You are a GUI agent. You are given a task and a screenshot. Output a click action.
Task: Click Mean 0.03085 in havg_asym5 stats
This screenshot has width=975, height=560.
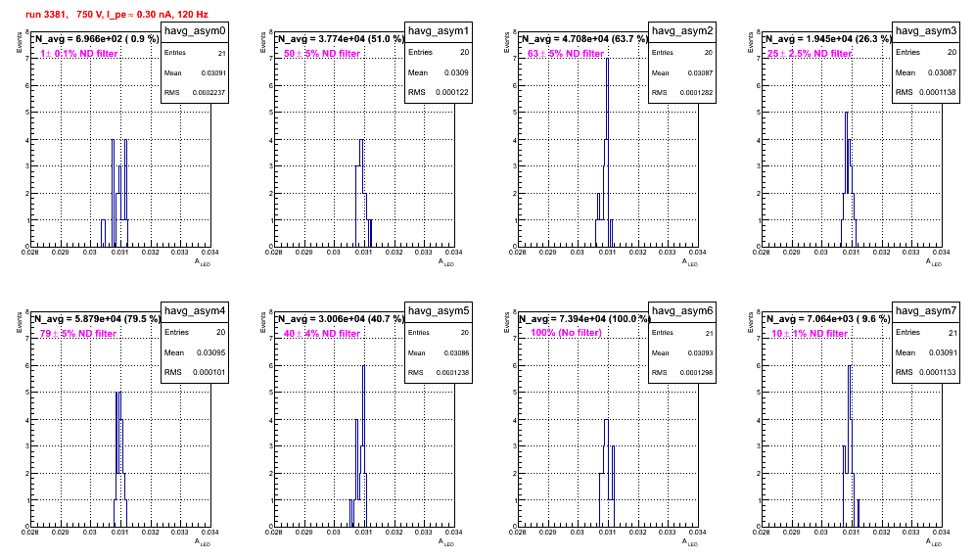439,352
